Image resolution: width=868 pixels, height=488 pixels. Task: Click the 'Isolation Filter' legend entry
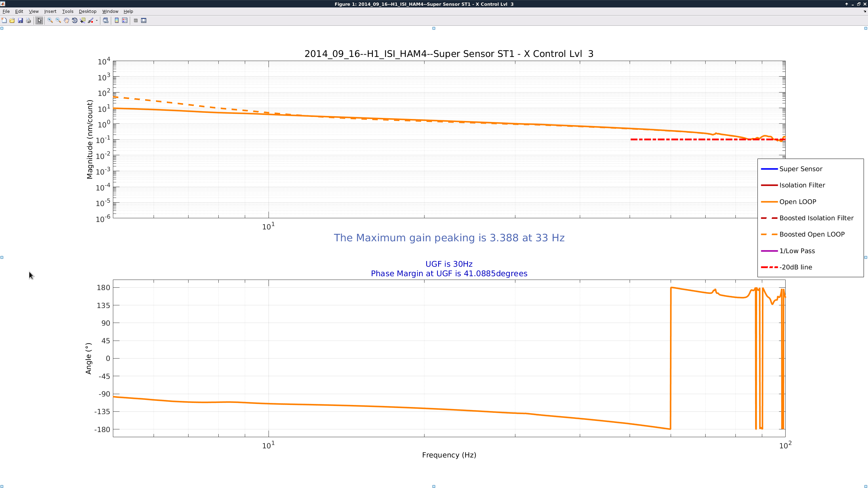[x=802, y=185]
